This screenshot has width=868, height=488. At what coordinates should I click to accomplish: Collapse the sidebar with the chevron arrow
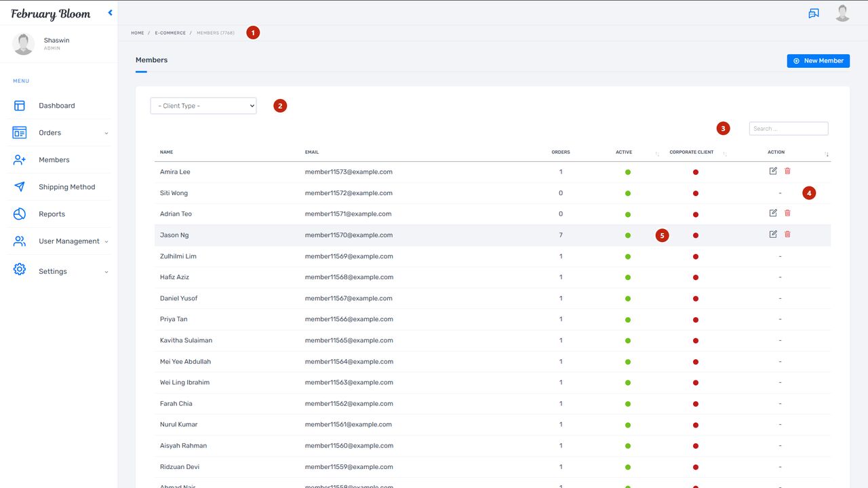pyautogui.click(x=110, y=13)
